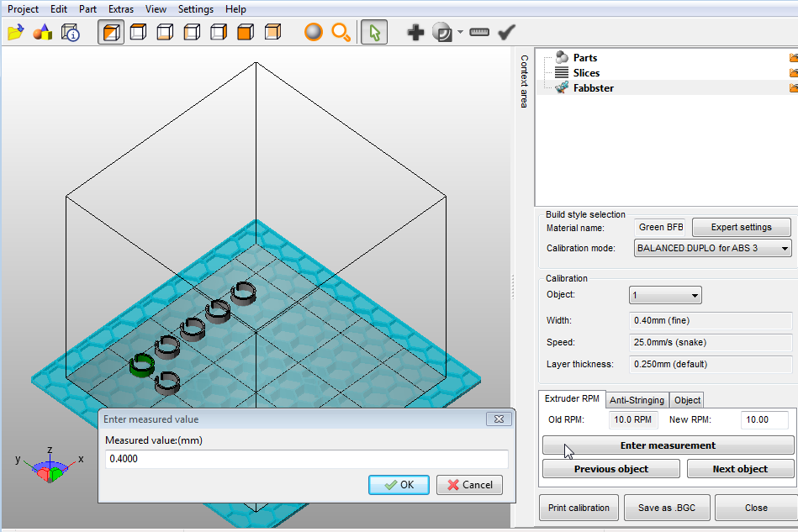Select the solid orange cube view icon
Screen dimensions: 798x532
pos(245,33)
